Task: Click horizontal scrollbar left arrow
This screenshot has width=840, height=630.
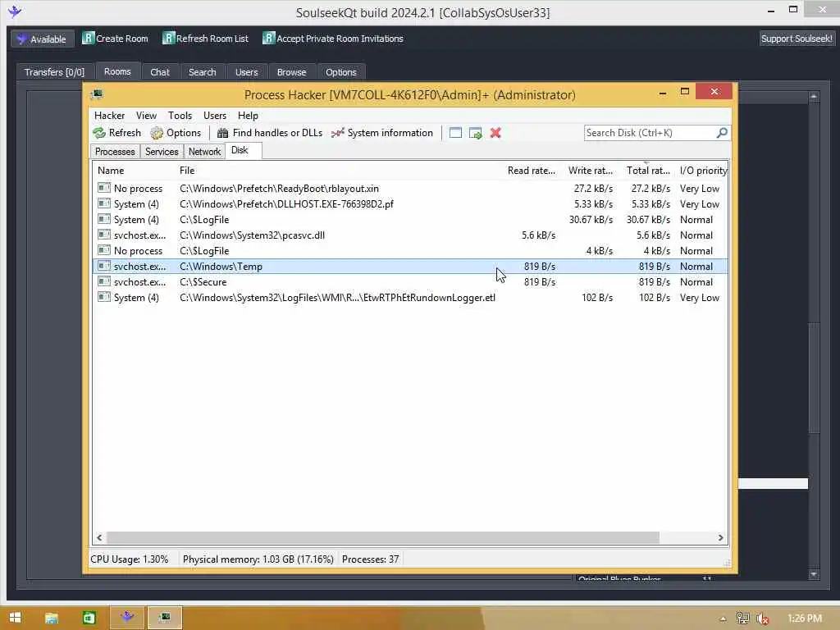Action: (x=99, y=537)
